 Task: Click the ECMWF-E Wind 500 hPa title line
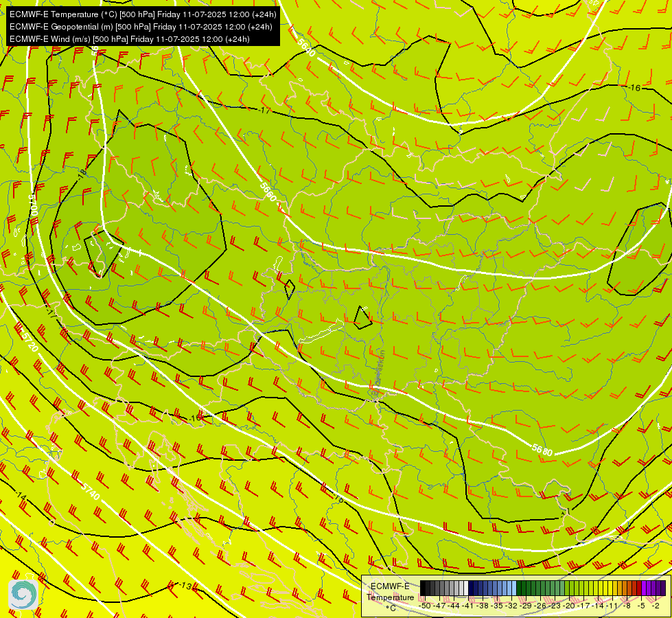tap(130, 39)
